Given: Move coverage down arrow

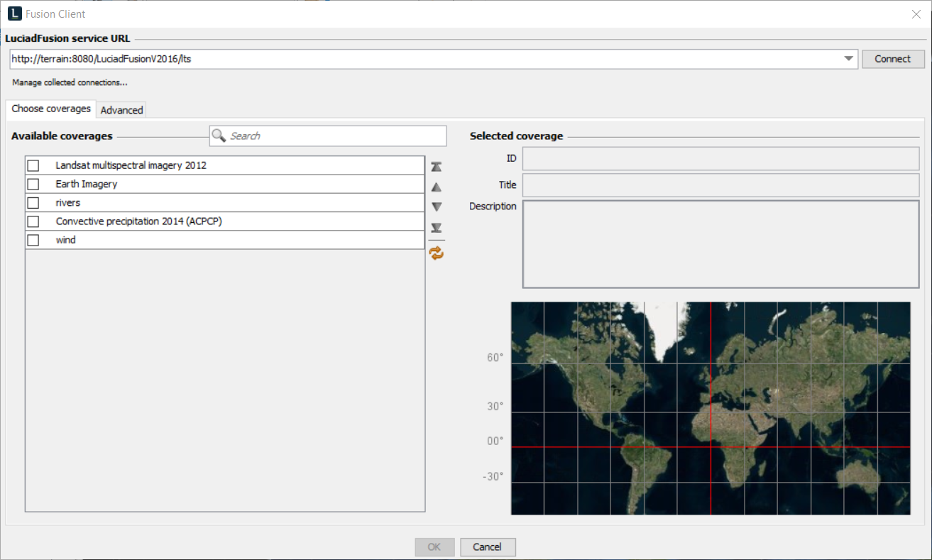Looking at the screenshot, I should pos(437,207).
